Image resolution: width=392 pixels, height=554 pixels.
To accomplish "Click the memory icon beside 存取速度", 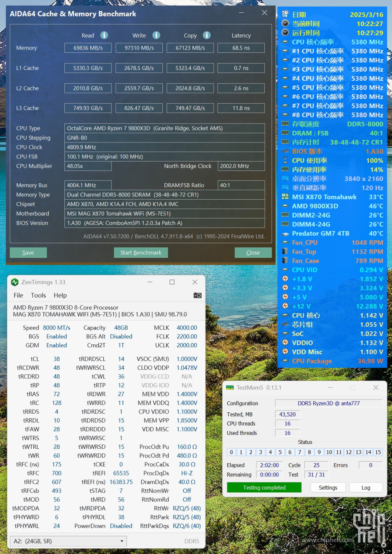I will [x=285, y=124].
